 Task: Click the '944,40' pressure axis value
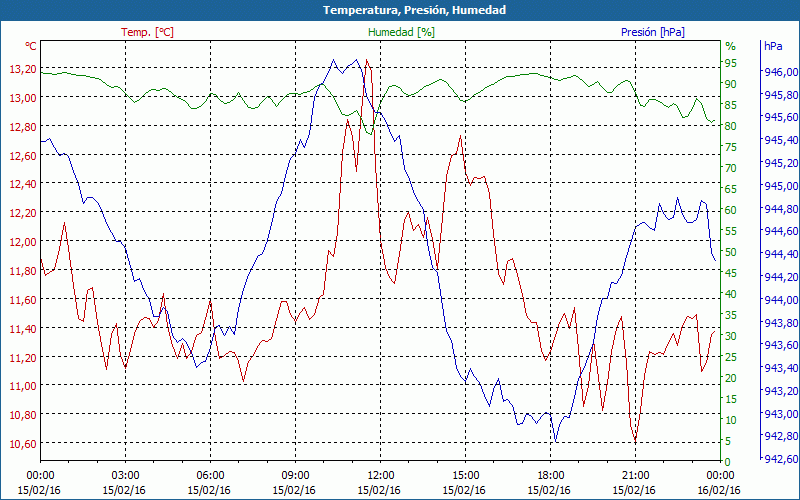(781, 254)
